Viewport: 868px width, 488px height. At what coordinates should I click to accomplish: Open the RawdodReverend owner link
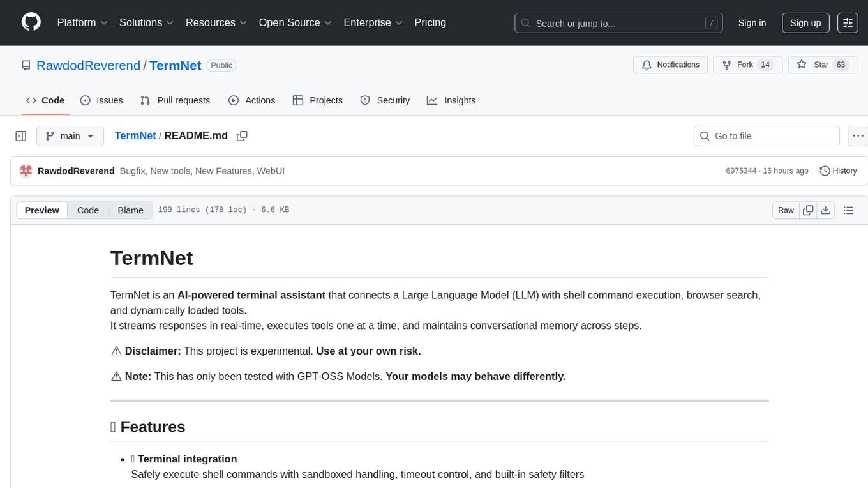89,65
